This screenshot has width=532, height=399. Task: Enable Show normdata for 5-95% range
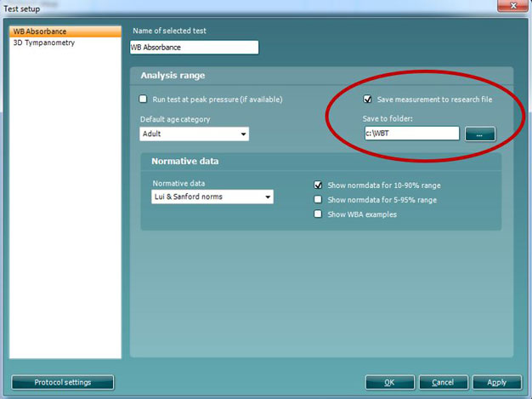pos(318,199)
